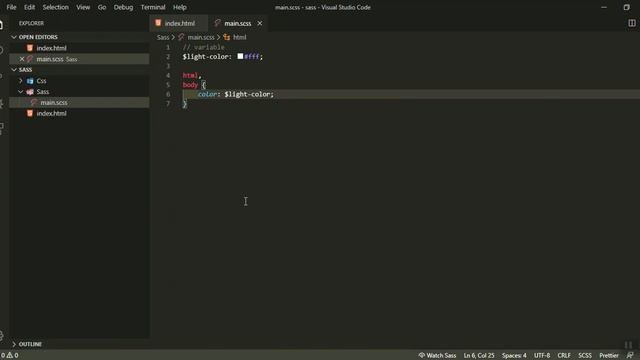Open color picker for #fff swatch
This screenshot has width=640, height=360.
coord(240,56)
